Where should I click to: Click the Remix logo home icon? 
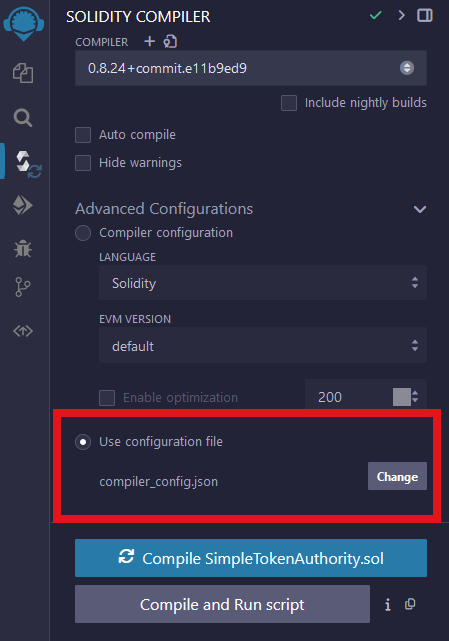(x=24, y=22)
